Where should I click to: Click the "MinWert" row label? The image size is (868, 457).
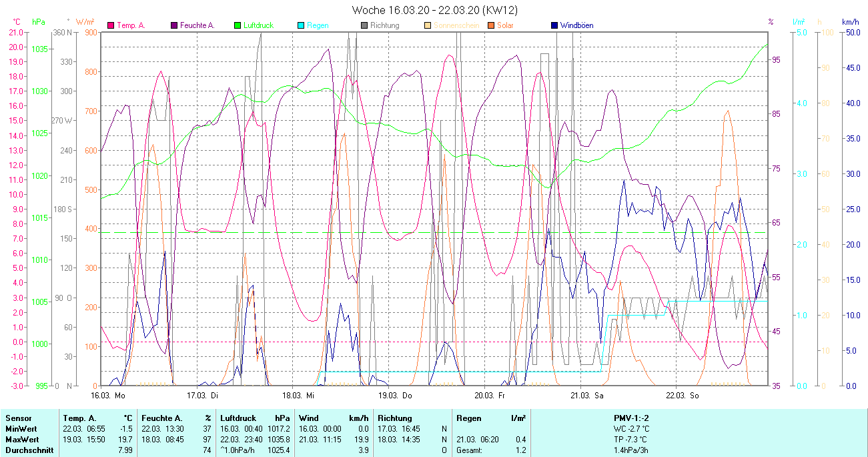click(21, 429)
